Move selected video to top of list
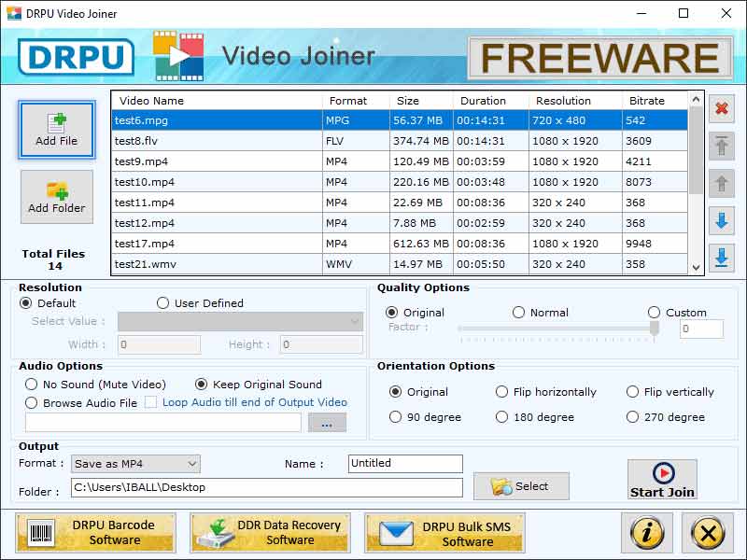This screenshot has height=560, width=747. (720, 147)
